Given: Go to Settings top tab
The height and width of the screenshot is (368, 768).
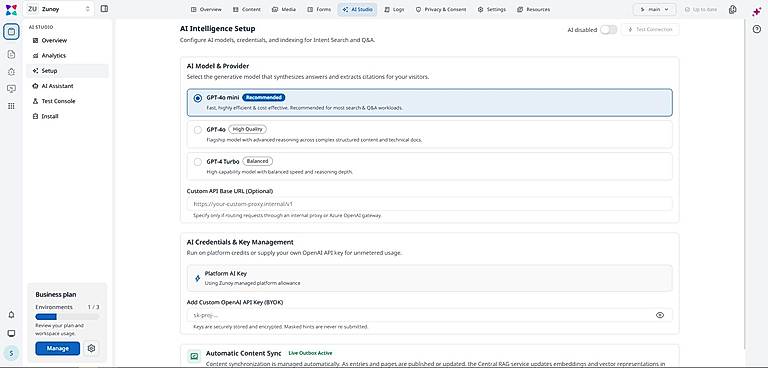Looking at the screenshot, I should (x=492, y=9).
